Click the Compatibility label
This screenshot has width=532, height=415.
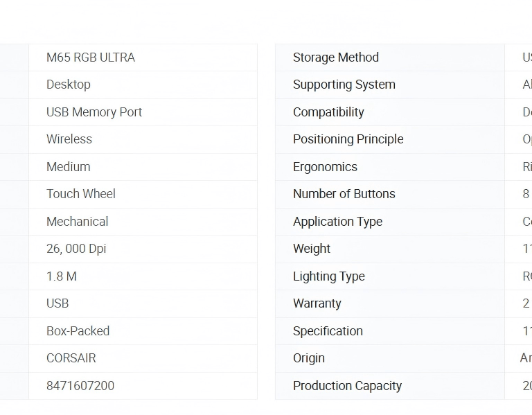(x=328, y=112)
